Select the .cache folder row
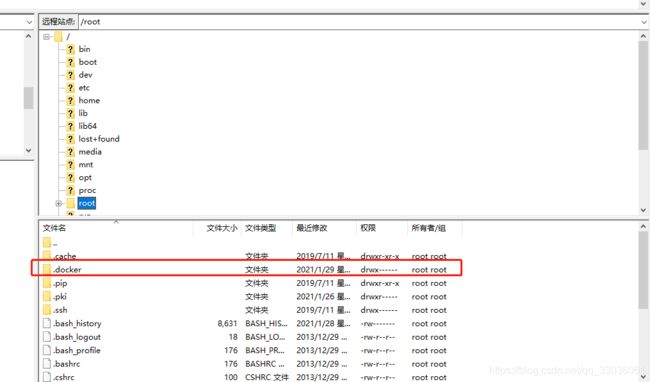This screenshot has height=382, width=650. click(251, 256)
